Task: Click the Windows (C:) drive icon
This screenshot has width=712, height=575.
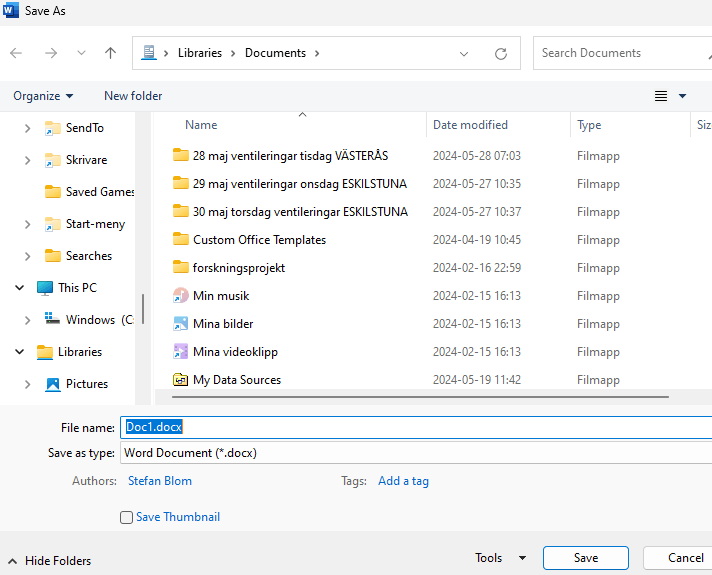Action: click(x=52, y=319)
